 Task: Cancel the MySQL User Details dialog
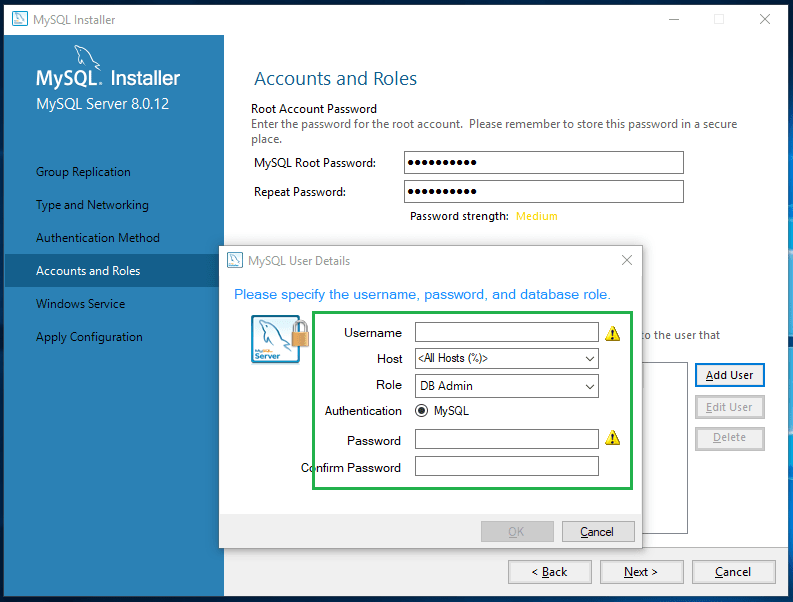click(x=597, y=532)
